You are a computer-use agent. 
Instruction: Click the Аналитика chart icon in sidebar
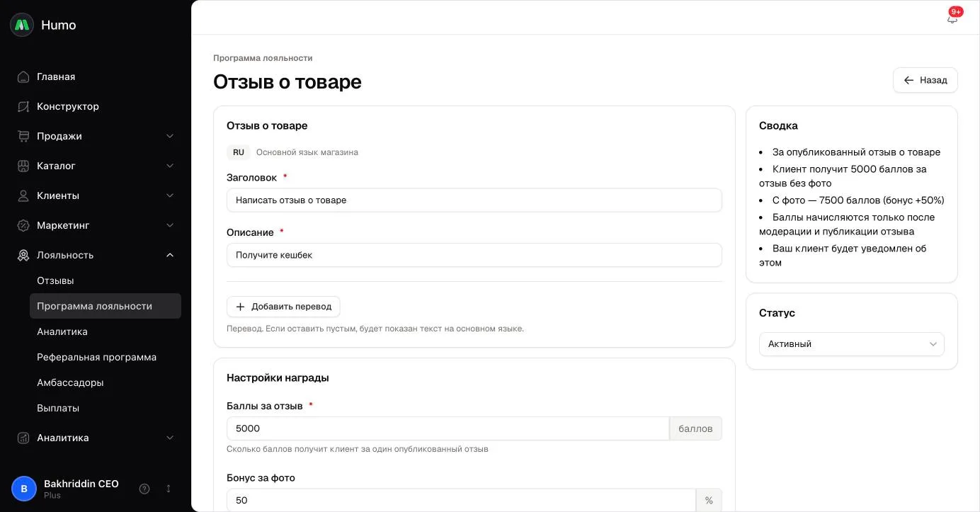point(23,438)
